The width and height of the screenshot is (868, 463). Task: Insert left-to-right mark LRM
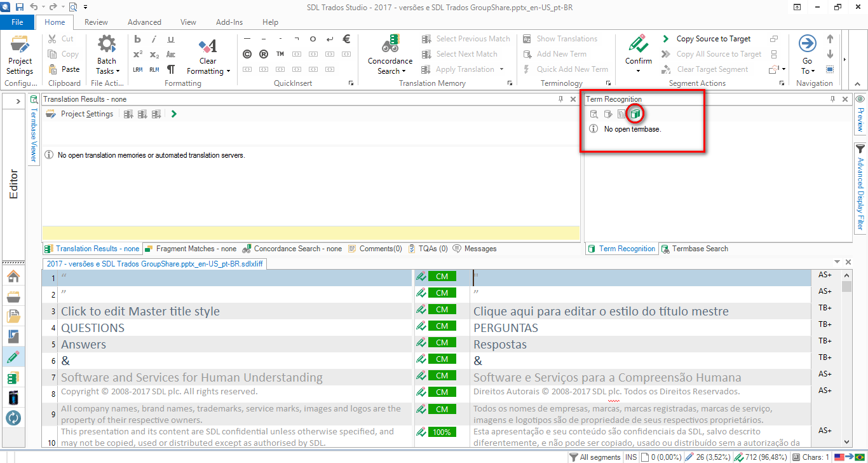(138, 69)
